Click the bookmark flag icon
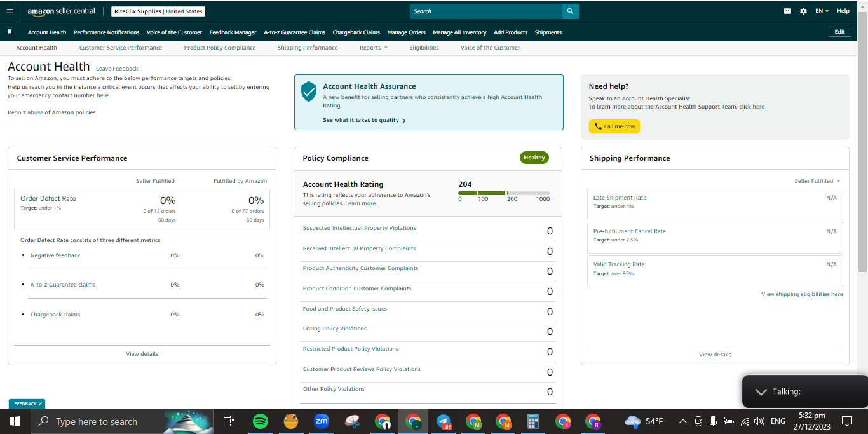This screenshot has width=868, height=434. [x=10, y=32]
